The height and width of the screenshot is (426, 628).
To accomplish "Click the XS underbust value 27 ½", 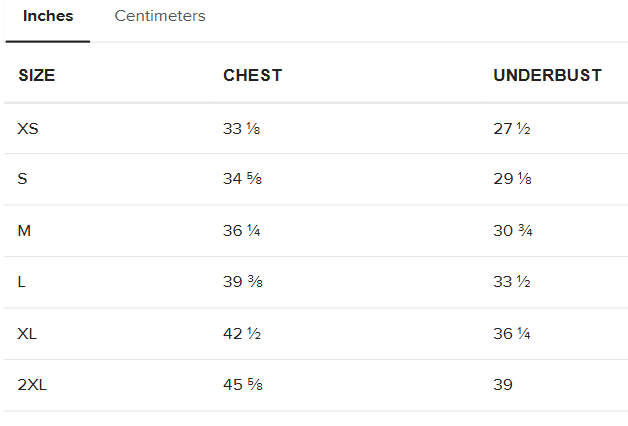I will 512,129.
